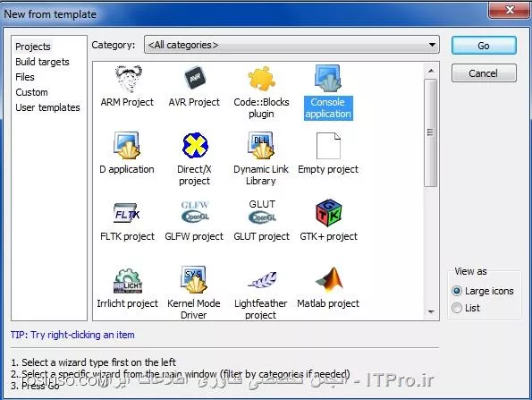Select the AVR Project icon

point(195,79)
